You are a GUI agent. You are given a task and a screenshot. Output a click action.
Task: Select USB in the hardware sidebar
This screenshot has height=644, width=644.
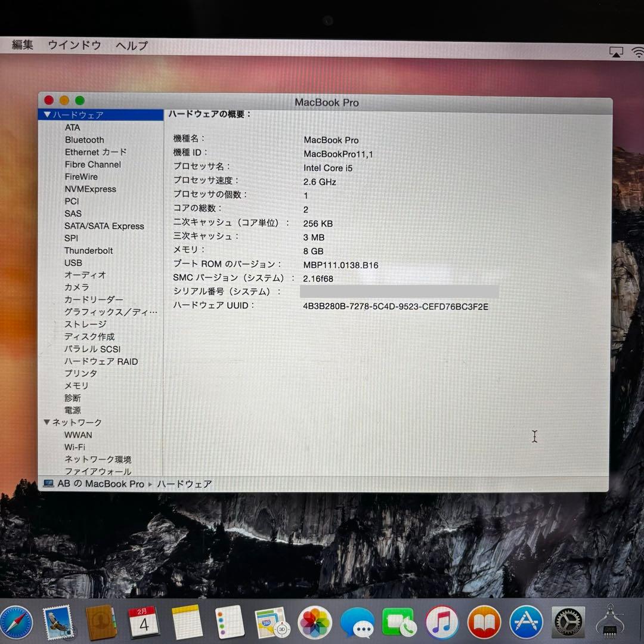[x=73, y=263]
